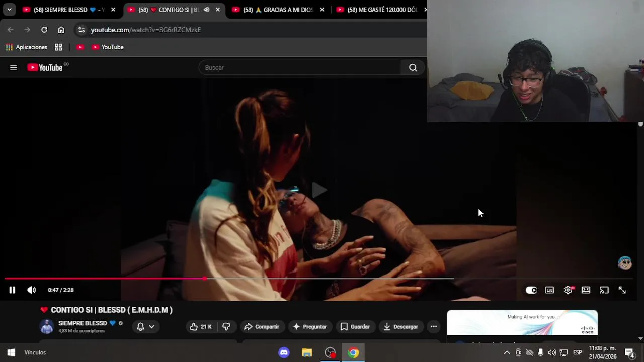Open the Windows notification center
644x362 pixels.
629,352
